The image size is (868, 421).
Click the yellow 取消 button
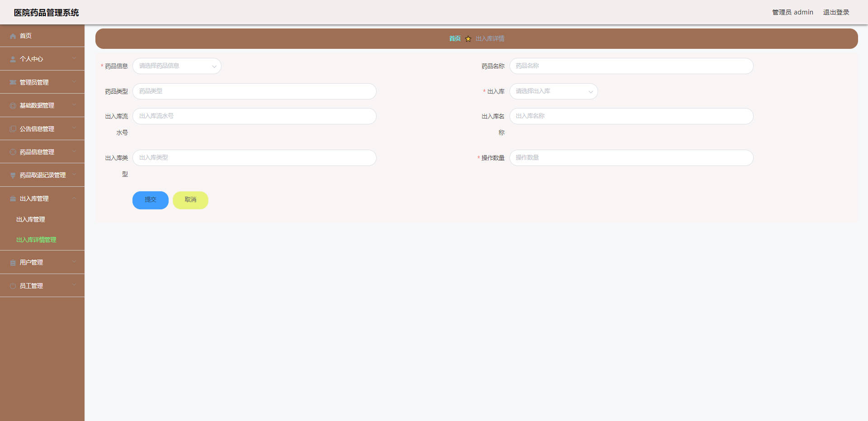pyautogui.click(x=190, y=200)
